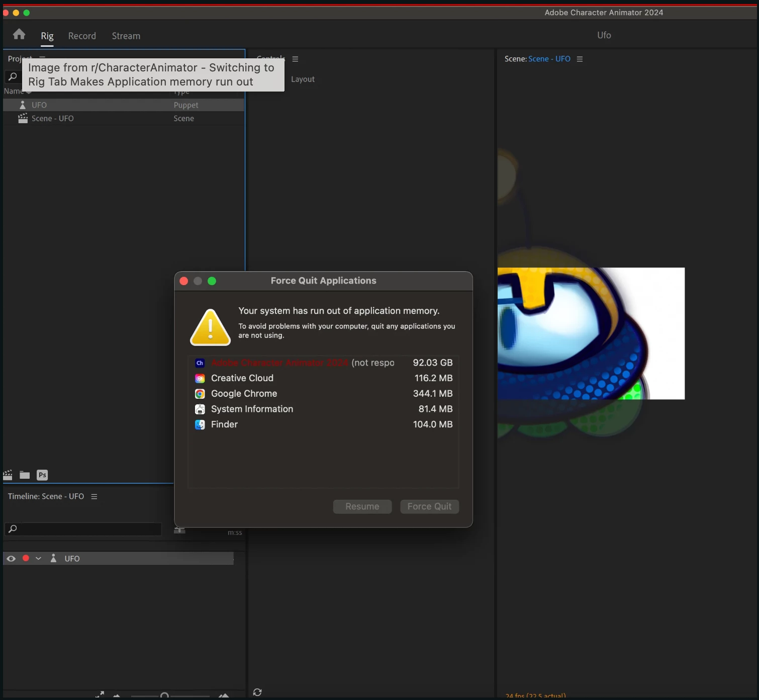Viewport: 759px width, 700px height.
Task: Open the Timeline panel hamburger menu
Action: [94, 496]
